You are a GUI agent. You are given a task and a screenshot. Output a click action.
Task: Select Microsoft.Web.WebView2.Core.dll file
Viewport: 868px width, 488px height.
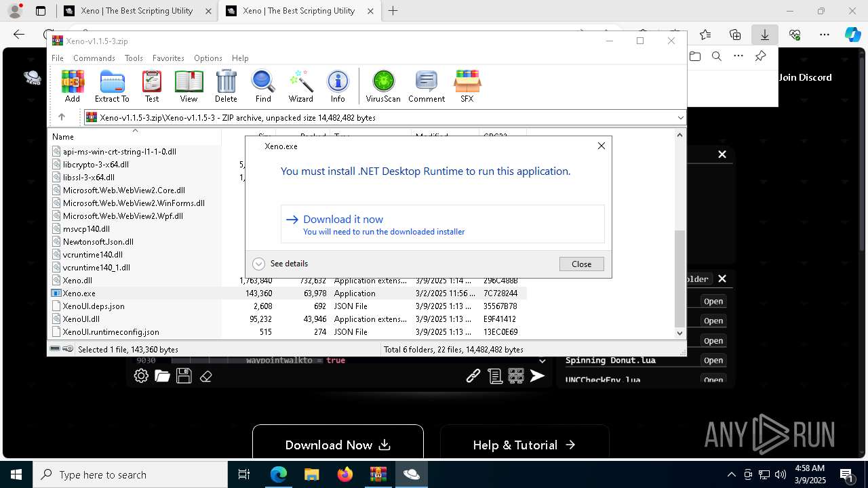(x=124, y=190)
